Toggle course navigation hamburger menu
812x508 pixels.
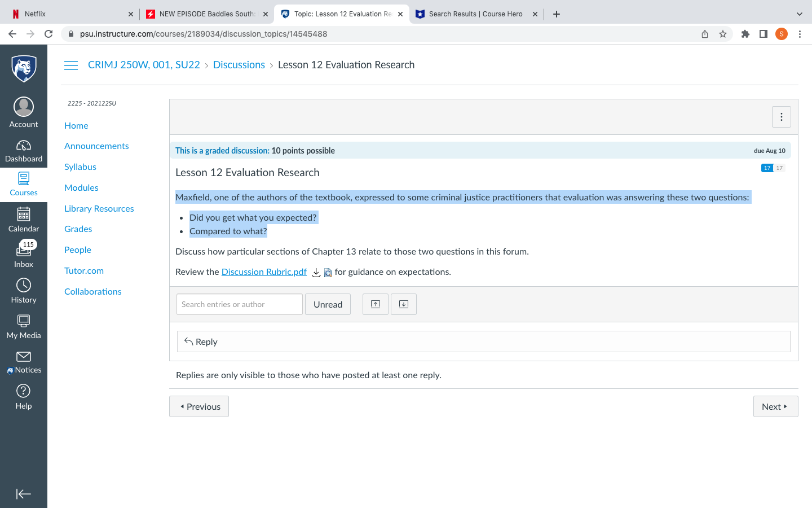point(71,65)
